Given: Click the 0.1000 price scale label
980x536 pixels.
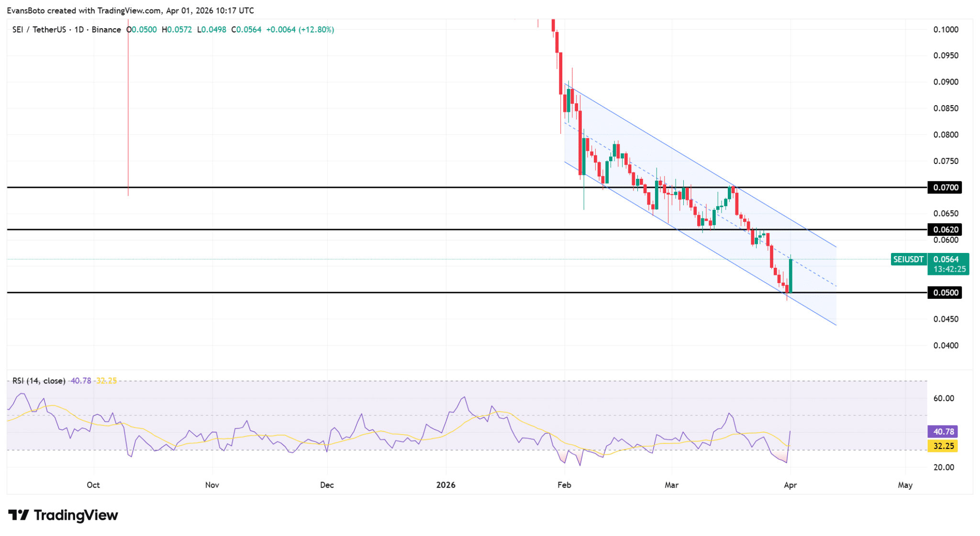Looking at the screenshot, I should [946, 30].
